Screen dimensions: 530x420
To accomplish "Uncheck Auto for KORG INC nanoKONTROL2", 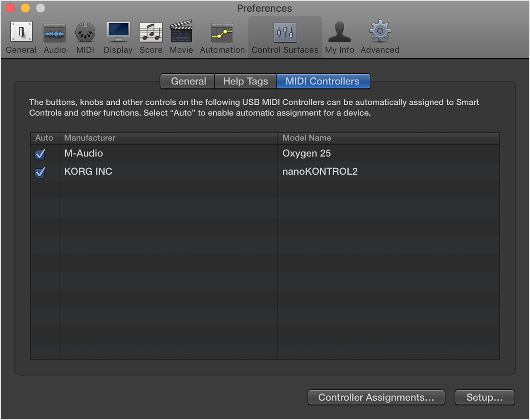I will point(40,172).
